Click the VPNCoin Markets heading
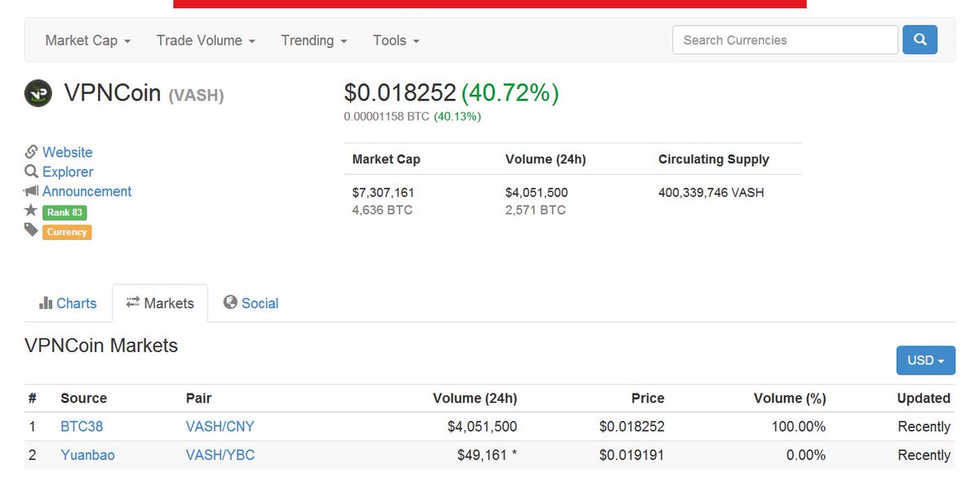The width and height of the screenshot is (980, 485). coord(101,345)
